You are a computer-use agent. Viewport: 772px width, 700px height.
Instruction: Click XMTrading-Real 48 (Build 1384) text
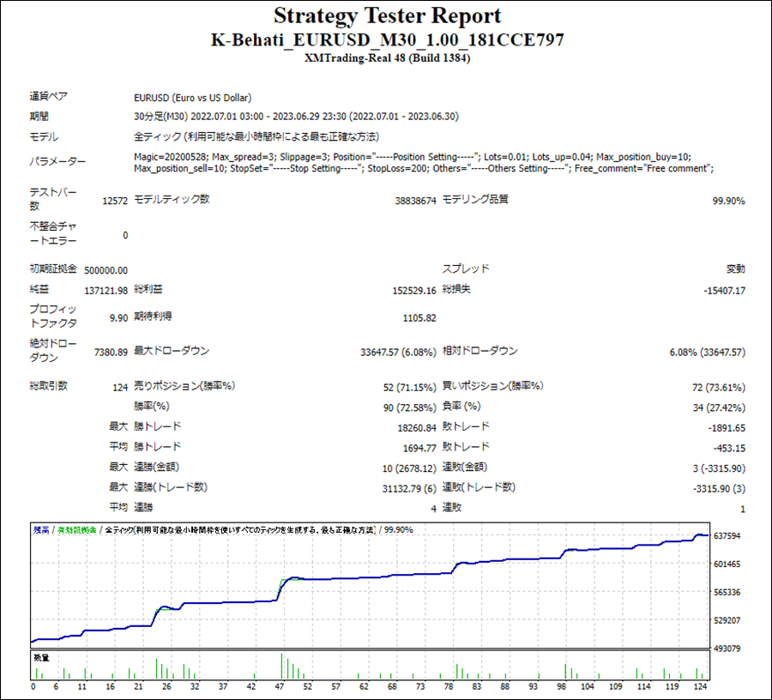tap(387, 58)
